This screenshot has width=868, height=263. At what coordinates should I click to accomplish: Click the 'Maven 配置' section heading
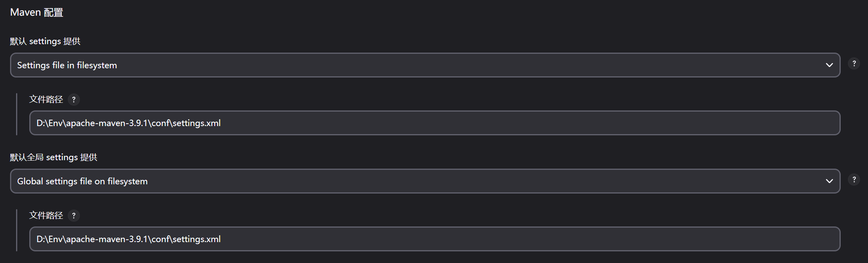pyautogui.click(x=37, y=12)
